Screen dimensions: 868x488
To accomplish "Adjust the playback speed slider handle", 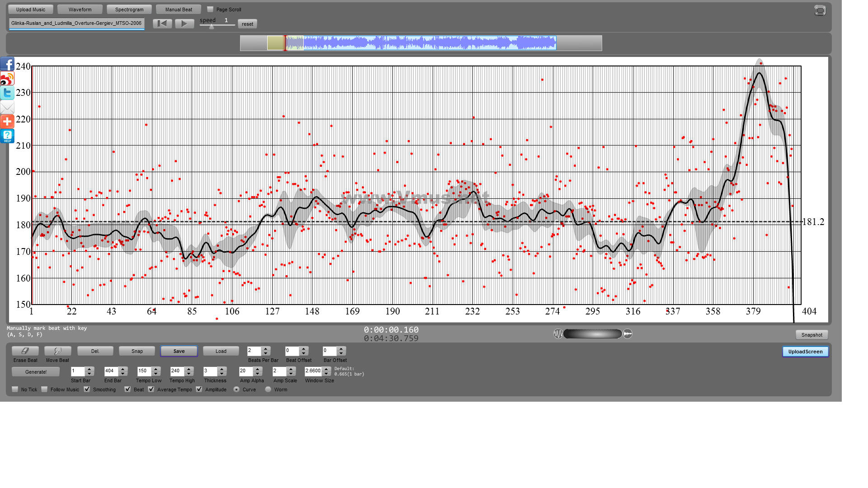I will point(212,27).
